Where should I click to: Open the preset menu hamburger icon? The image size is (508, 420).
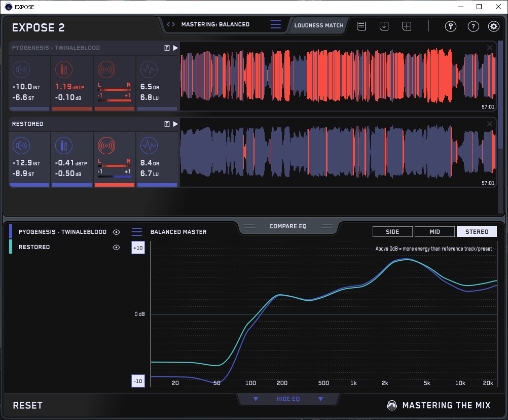coord(276,24)
